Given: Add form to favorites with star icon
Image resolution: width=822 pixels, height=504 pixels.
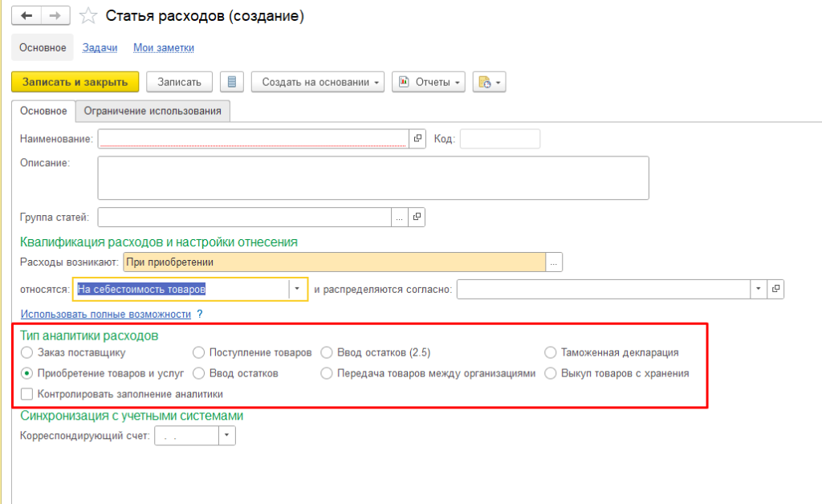Looking at the screenshot, I should click(90, 16).
